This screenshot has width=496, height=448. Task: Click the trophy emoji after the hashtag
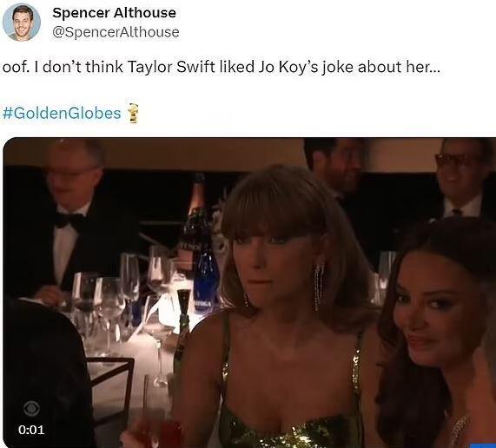tap(133, 113)
